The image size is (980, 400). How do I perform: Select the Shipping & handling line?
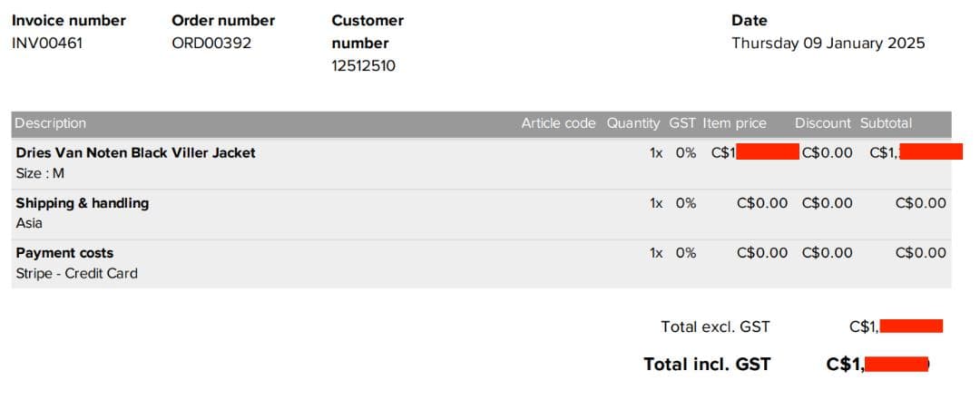point(83,203)
